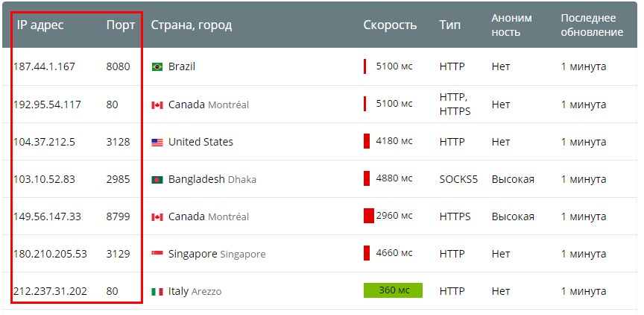Image resolution: width=644 pixels, height=315 pixels.
Task: Click the Brazil country name
Action: pos(182,66)
